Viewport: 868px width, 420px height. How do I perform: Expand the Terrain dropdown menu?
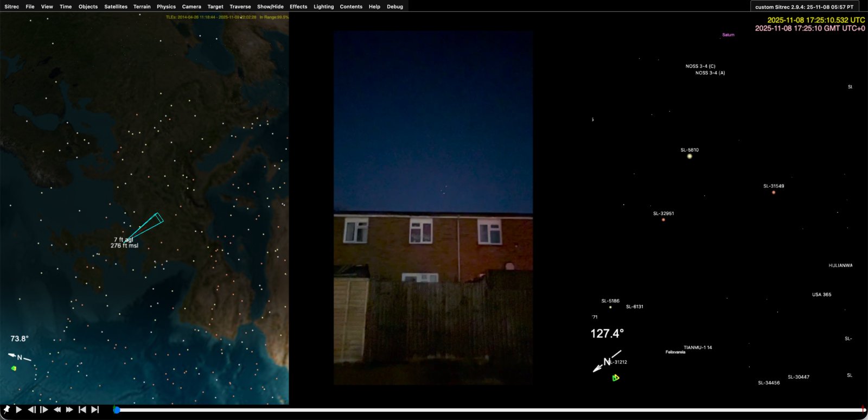pos(142,7)
